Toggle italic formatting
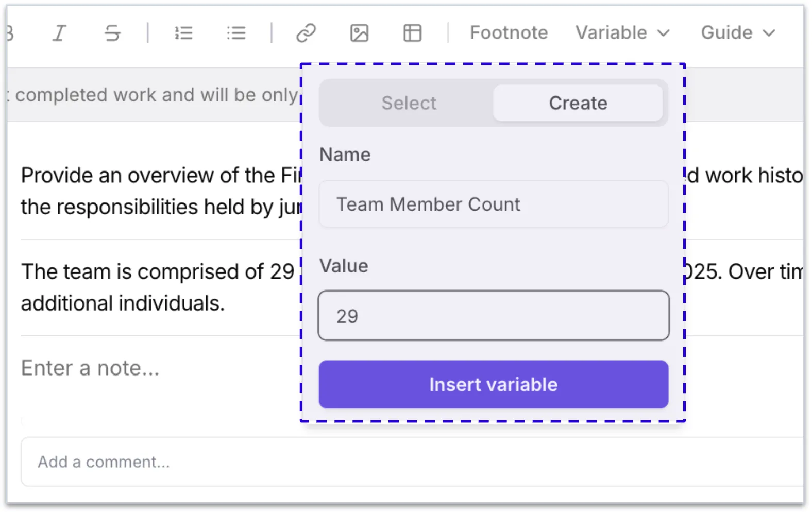Screen dimensions: 812x512 coord(60,33)
